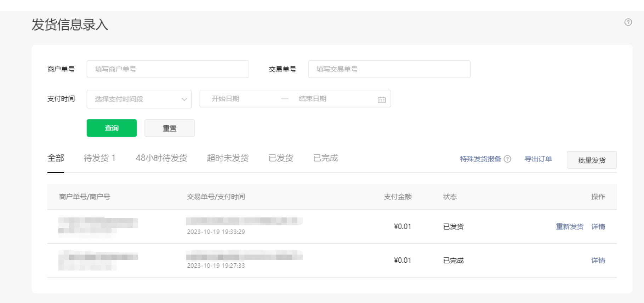Click the green 查询 button
The height and width of the screenshot is (303, 644).
112,128
